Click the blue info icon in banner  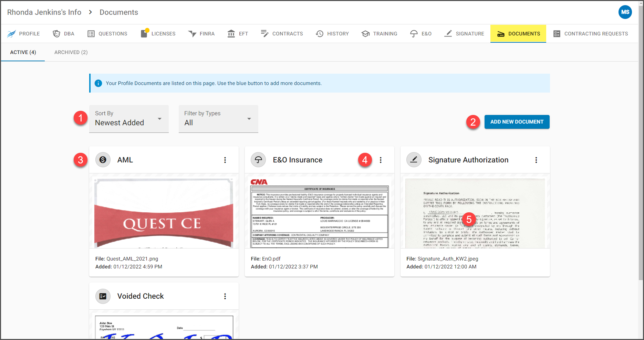click(x=98, y=83)
